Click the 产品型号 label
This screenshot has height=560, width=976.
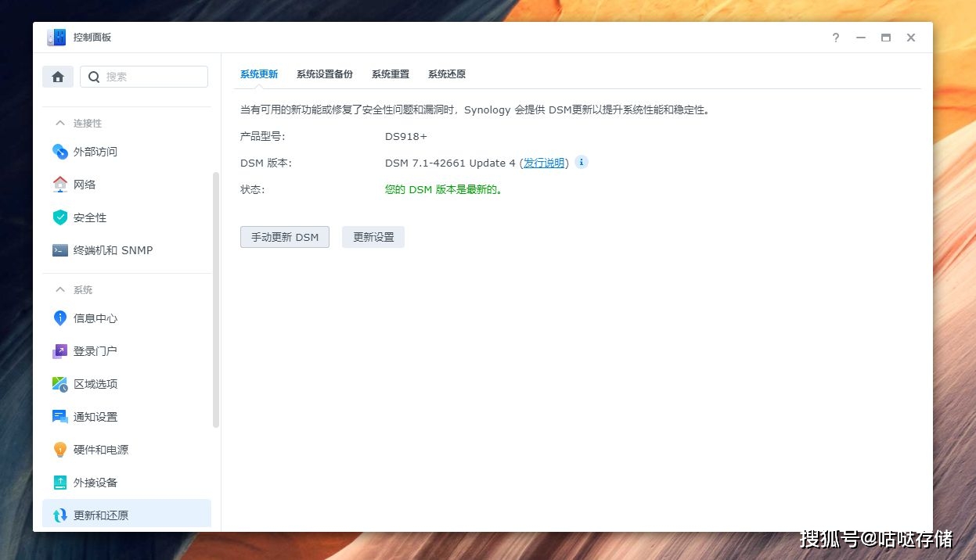263,136
